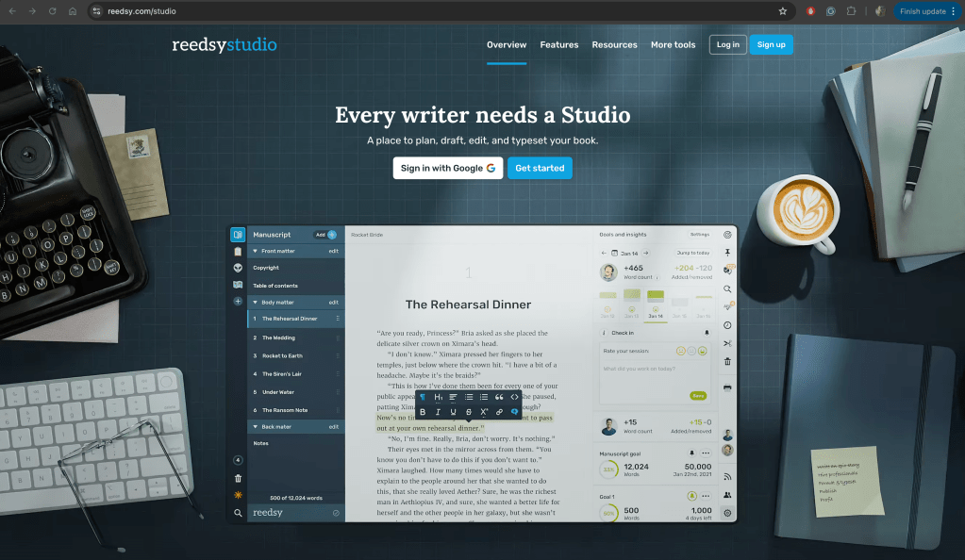
Task: Click the scissors icon in the right sidebar
Action: pos(727,343)
